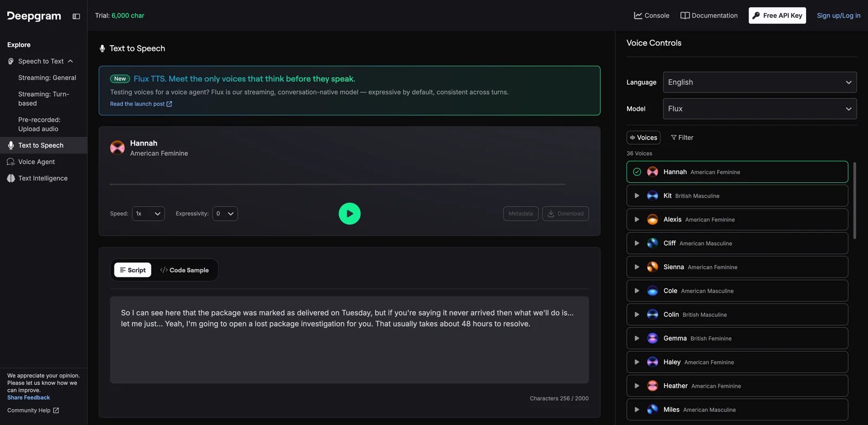Play Kit British Masculine voice preview
Image resolution: width=868 pixels, height=425 pixels.
[x=637, y=195]
